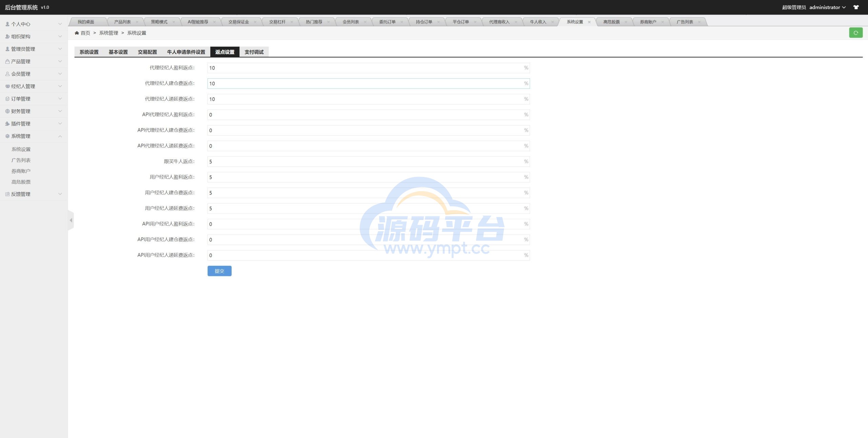Focus 代理经纪人递延费返点 input field
The height and width of the screenshot is (438, 868).
tap(369, 99)
